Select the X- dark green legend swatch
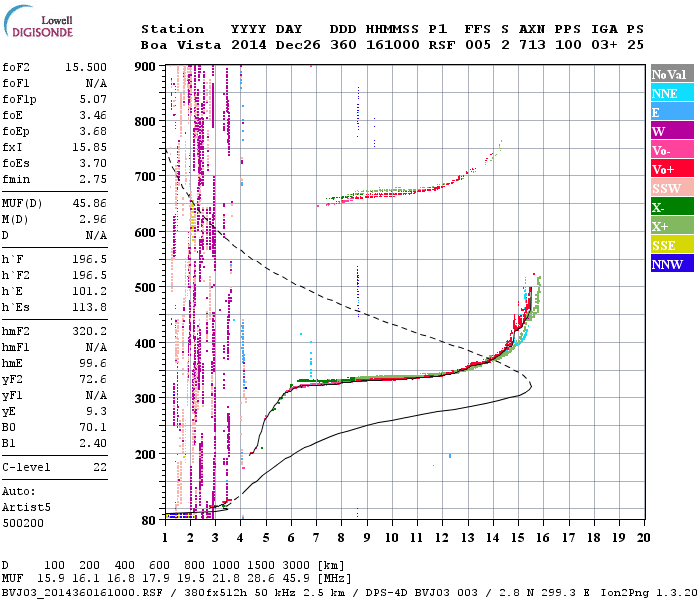The width and height of the screenshot is (700, 600). coord(672,207)
